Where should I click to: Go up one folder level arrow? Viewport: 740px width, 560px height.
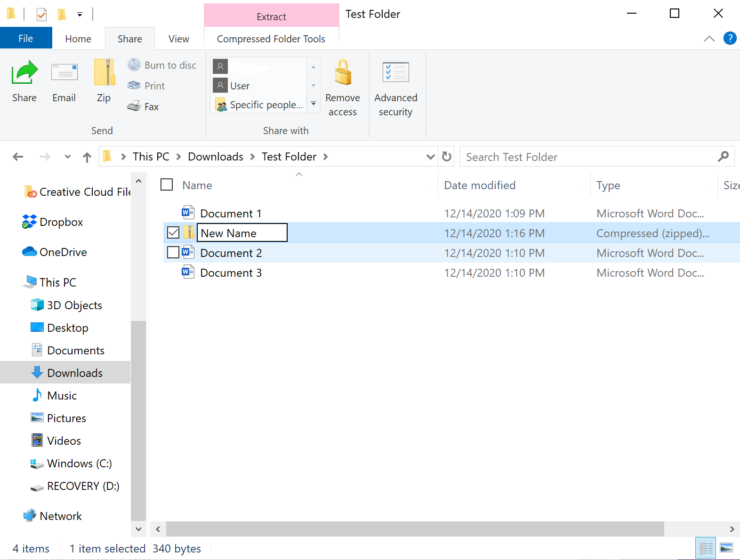point(87,157)
